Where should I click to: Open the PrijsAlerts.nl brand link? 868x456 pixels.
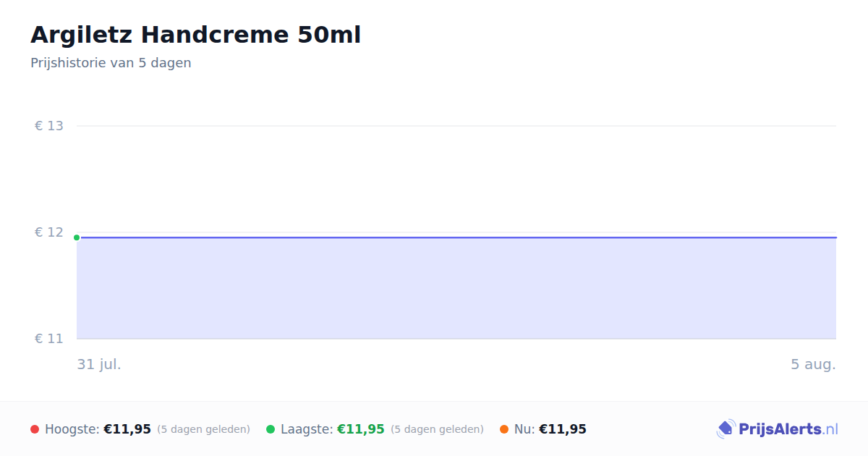(778, 429)
